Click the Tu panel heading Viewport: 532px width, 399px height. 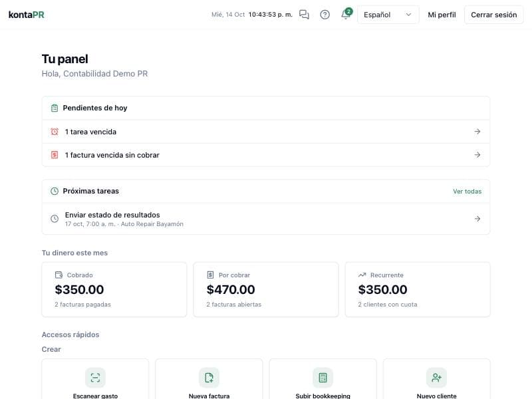(65, 59)
